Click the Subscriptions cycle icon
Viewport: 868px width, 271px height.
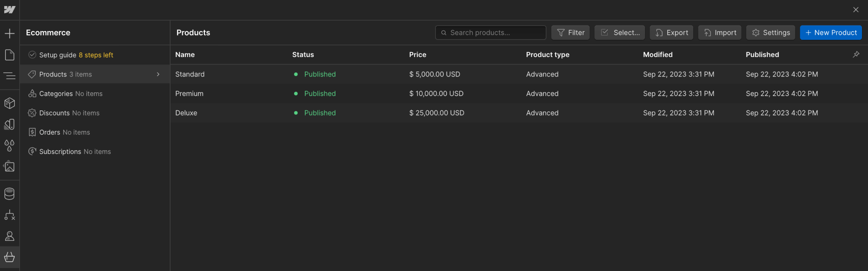(32, 151)
